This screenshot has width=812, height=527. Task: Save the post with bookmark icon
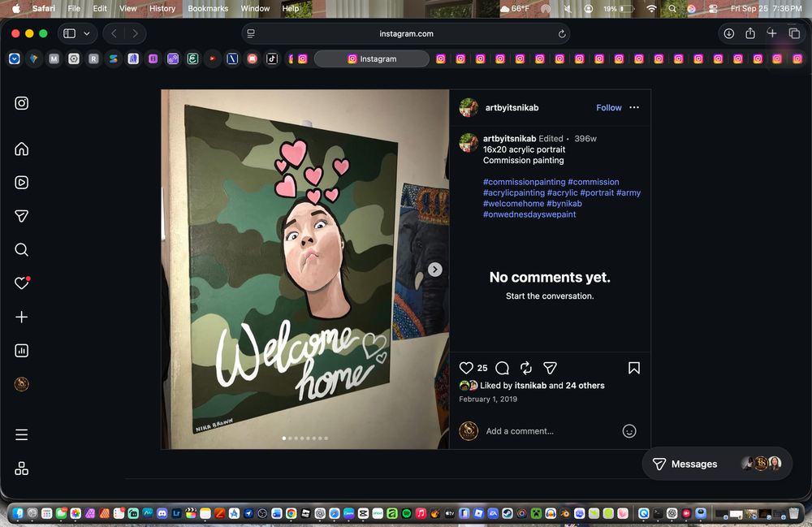coord(634,368)
